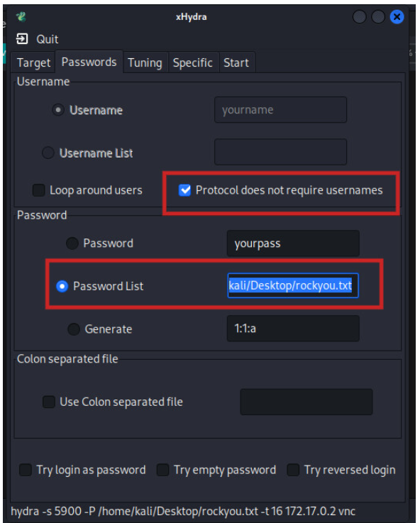The image size is (420, 523).
Task: Open the Specific tab
Action: tap(193, 62)
